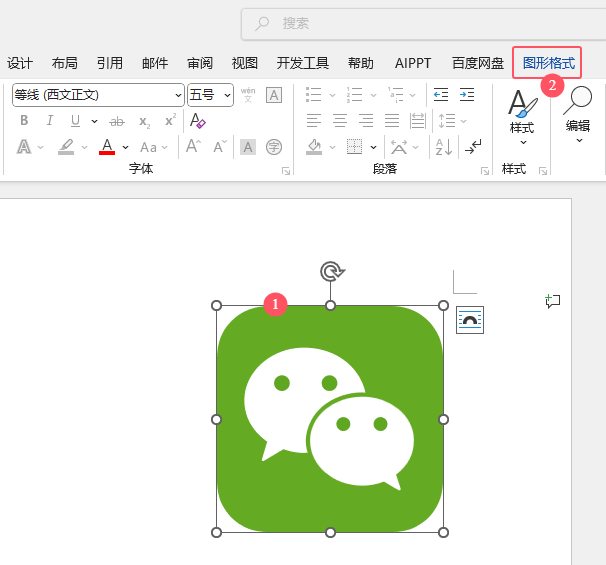Sort text A to Z
606x565 pixels.
[444, 147]
